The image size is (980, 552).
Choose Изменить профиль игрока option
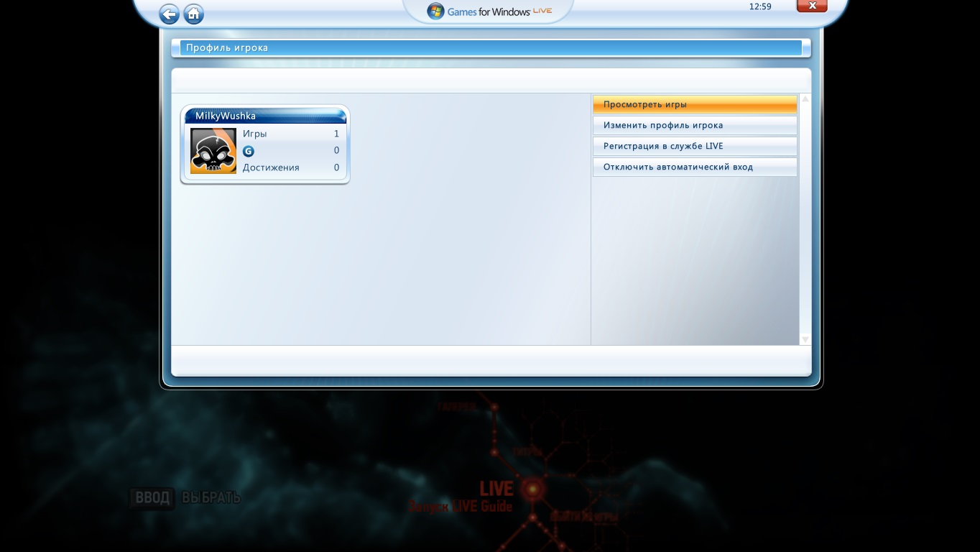point(695,125)
